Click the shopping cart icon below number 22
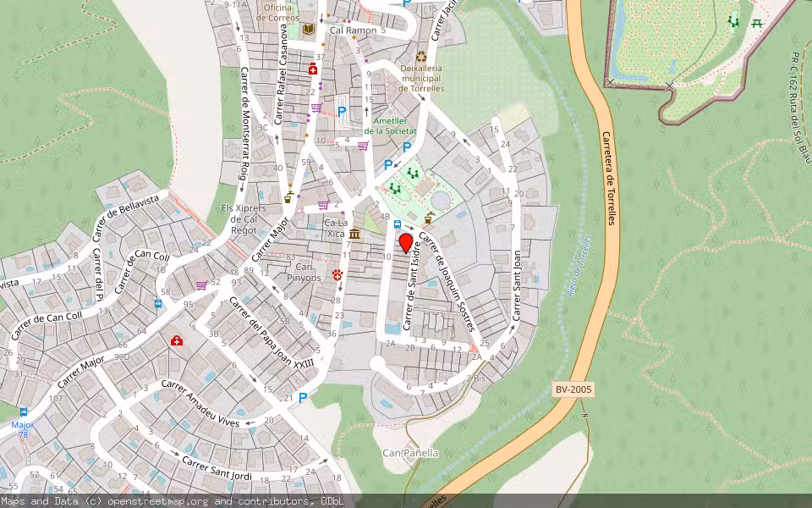This screenshot has width=812, height=508. 315,108
